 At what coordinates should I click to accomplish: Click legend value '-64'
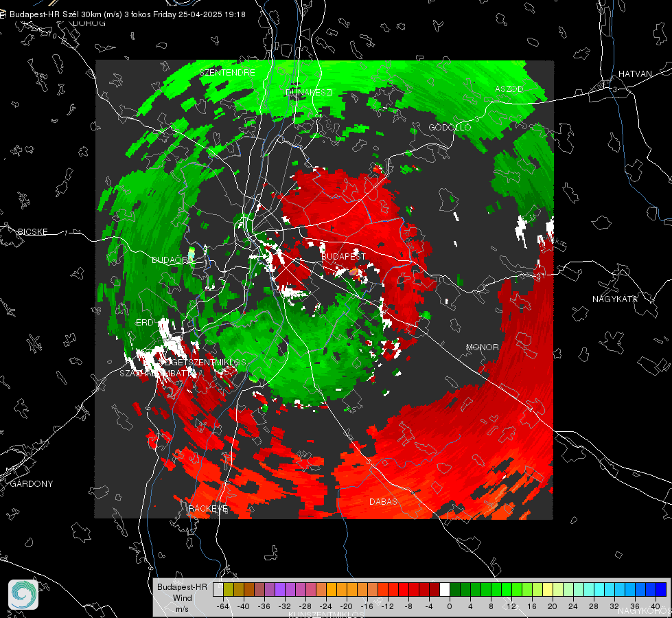pos(223,606)
